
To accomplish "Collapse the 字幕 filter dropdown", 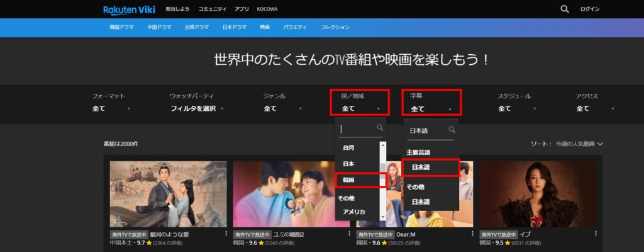I will [x=431, y=109].
